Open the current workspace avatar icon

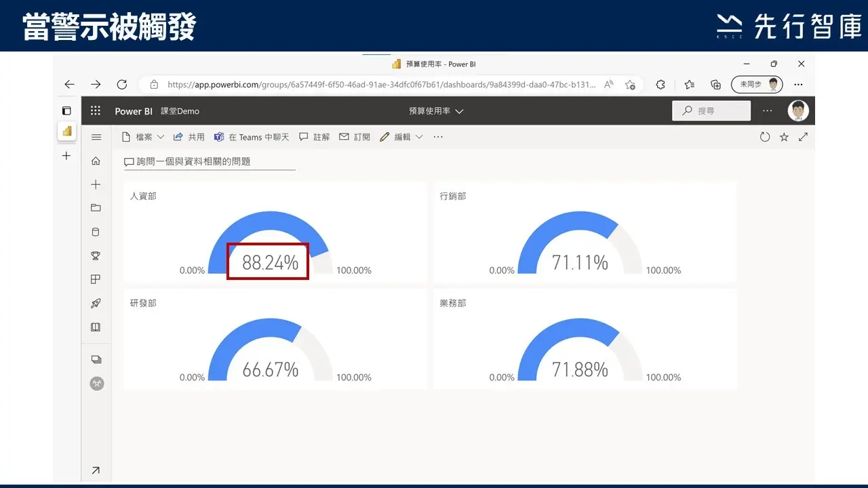pos(97,384)
